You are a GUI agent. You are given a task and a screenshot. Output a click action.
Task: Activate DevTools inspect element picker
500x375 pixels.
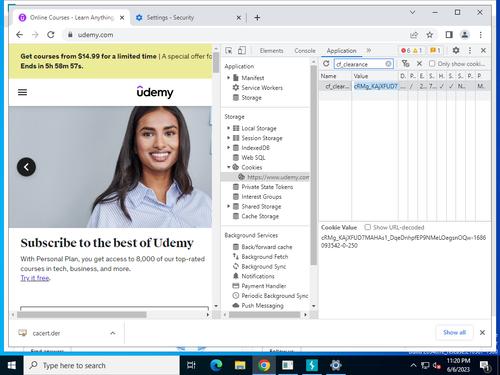click(x=229, y=50)
